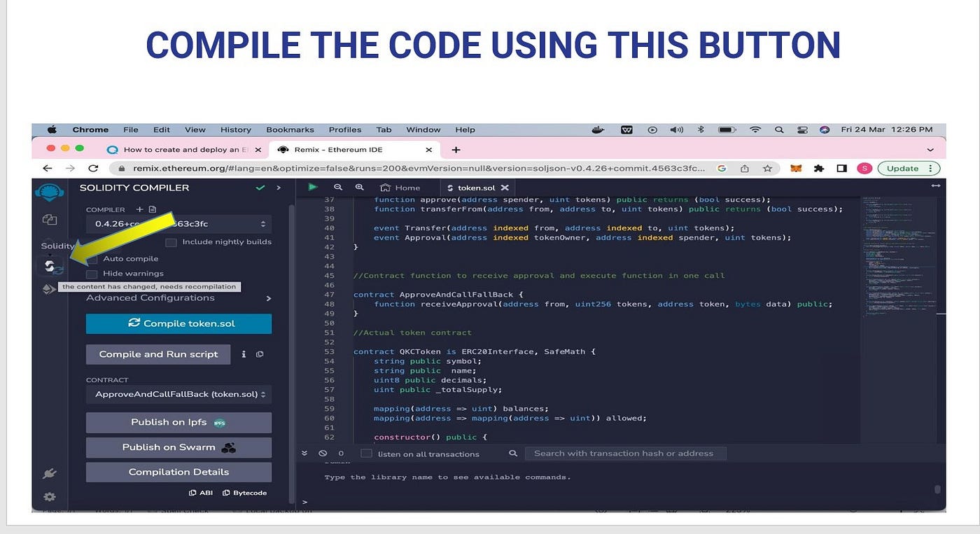
Task: Switch to the Home editor tab
Action: point(400,188)
